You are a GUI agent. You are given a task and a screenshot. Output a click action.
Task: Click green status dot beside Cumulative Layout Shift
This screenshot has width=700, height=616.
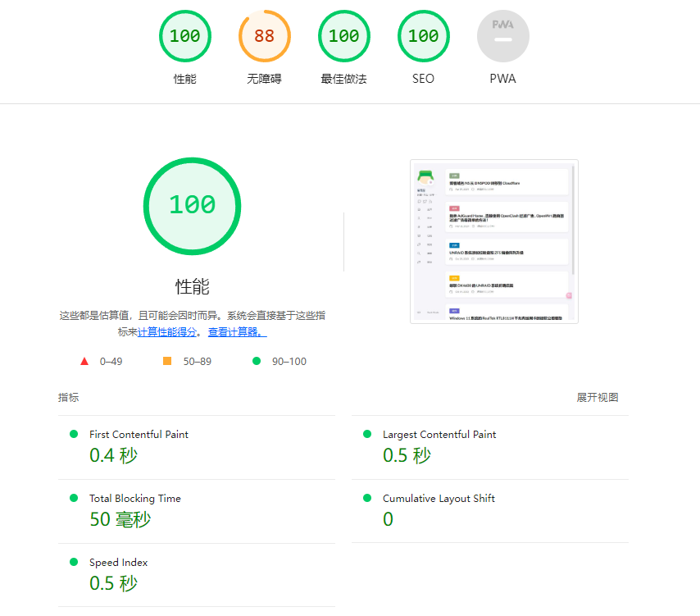[367, 498]
